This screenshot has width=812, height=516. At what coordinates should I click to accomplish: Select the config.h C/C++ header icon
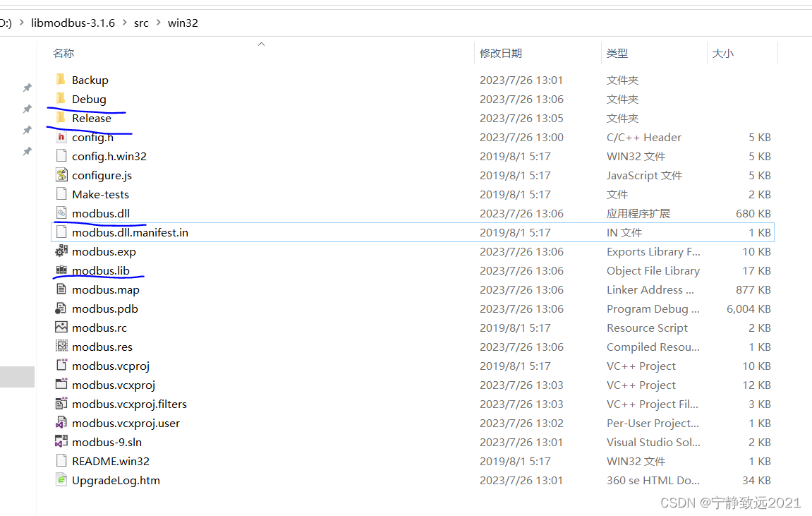[x=61, y=136]
